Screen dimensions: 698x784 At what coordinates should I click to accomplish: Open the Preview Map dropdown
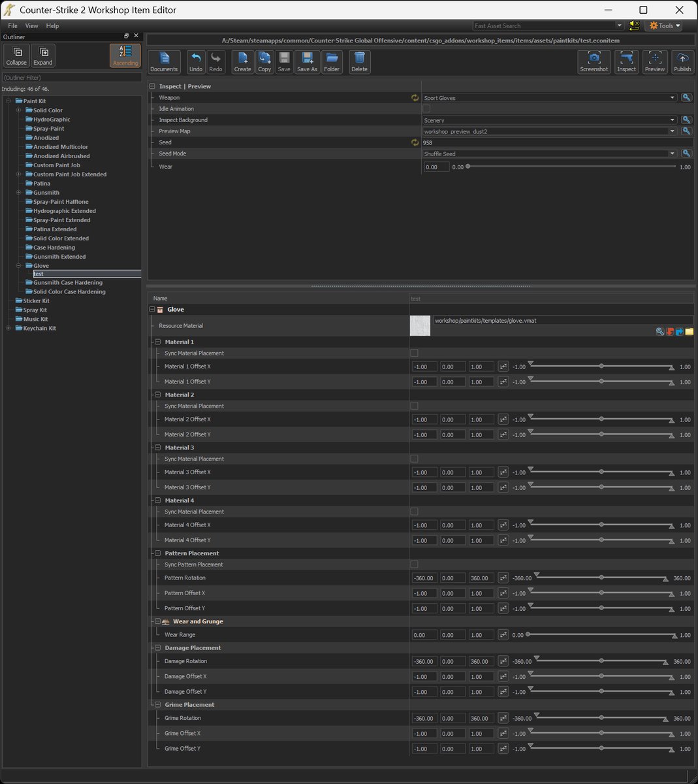point(550,131)
